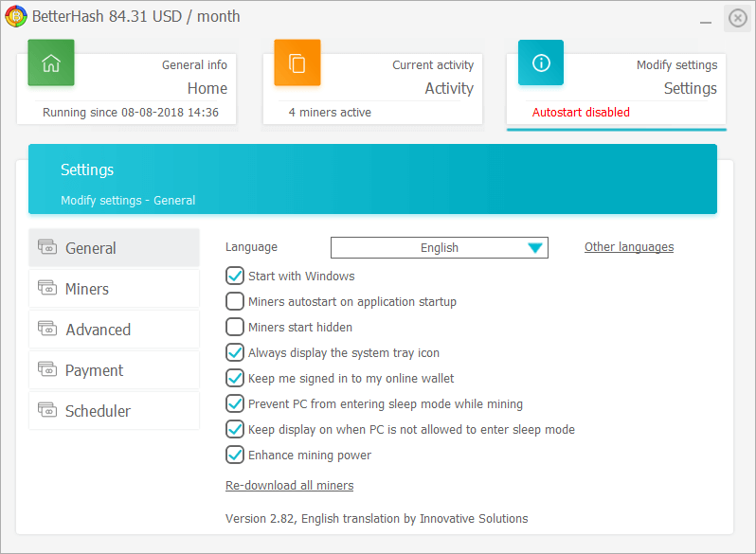Viewport: 756px width, 554px height.
Task: Uncheck Start with Windows
Action: coord(235,276)
